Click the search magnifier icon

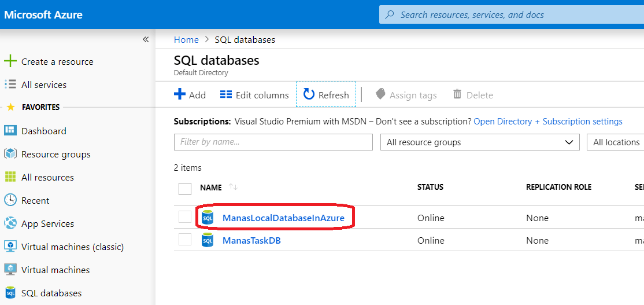[388, 15]
